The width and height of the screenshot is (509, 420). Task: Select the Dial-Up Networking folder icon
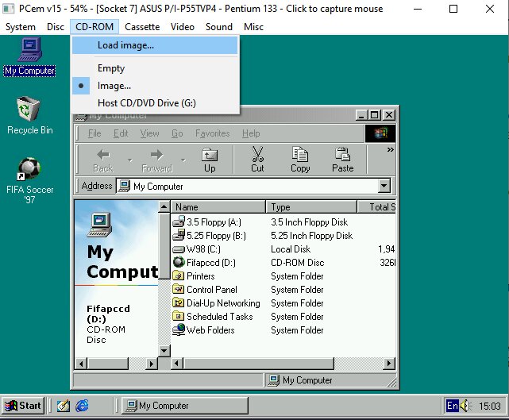click(179, 302)
